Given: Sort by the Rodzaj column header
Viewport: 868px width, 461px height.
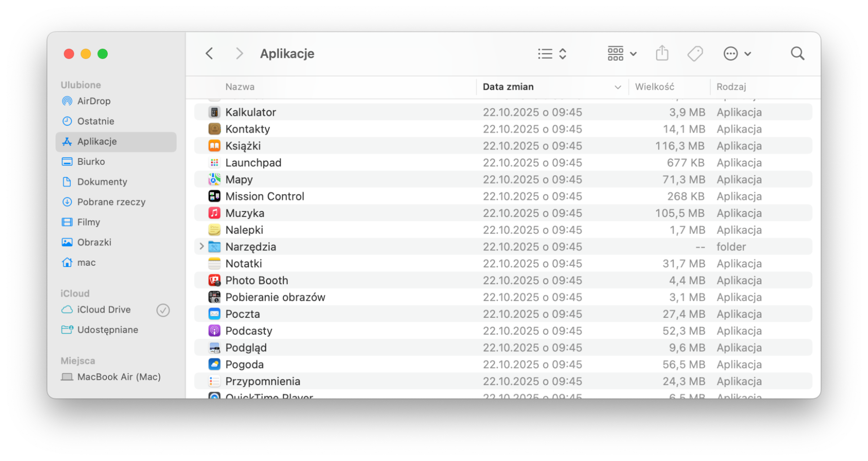Looking at the screenshot, I should pyautogui.click(x=731, y=87).
